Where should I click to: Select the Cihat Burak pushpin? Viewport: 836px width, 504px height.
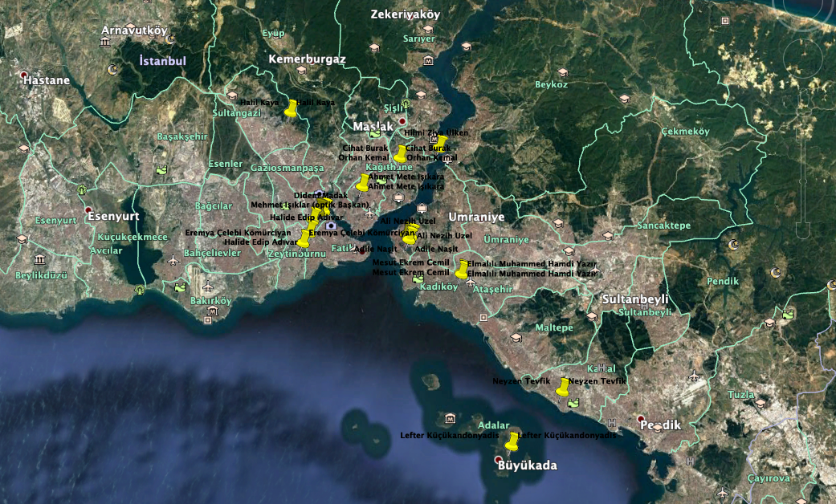[x=401, y=153]
